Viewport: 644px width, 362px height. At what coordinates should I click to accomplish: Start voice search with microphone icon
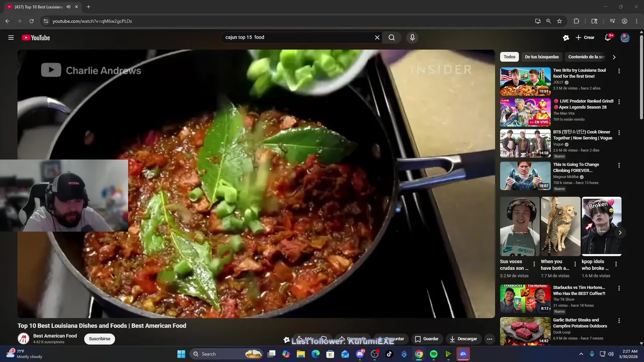[x=412, y=37]
